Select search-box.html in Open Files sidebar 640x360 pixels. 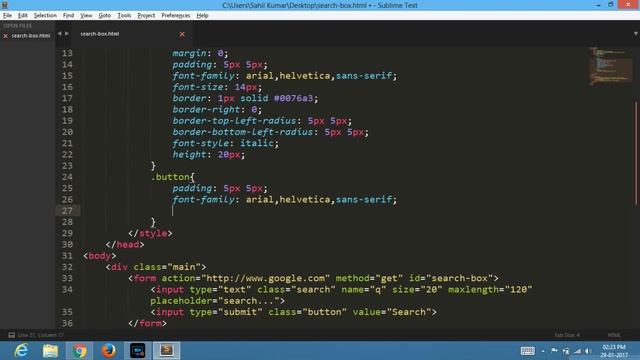pyautogui.click(x=31, y=36)
